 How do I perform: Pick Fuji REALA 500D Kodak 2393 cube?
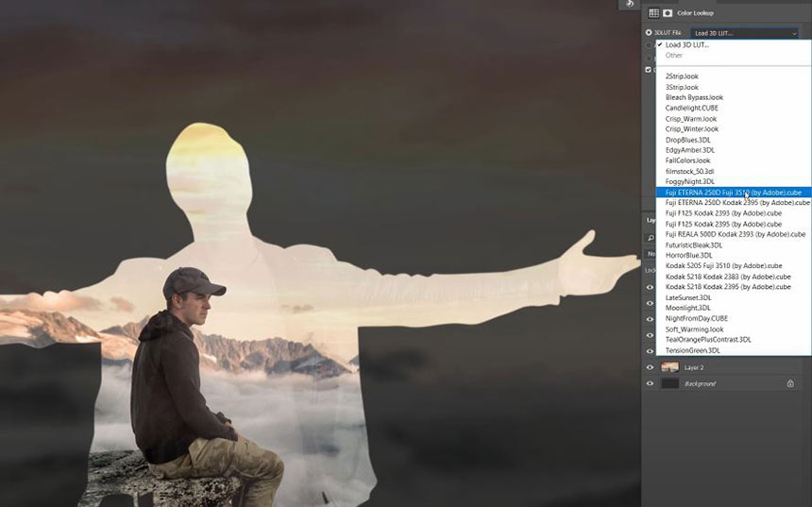coord(734,234)
